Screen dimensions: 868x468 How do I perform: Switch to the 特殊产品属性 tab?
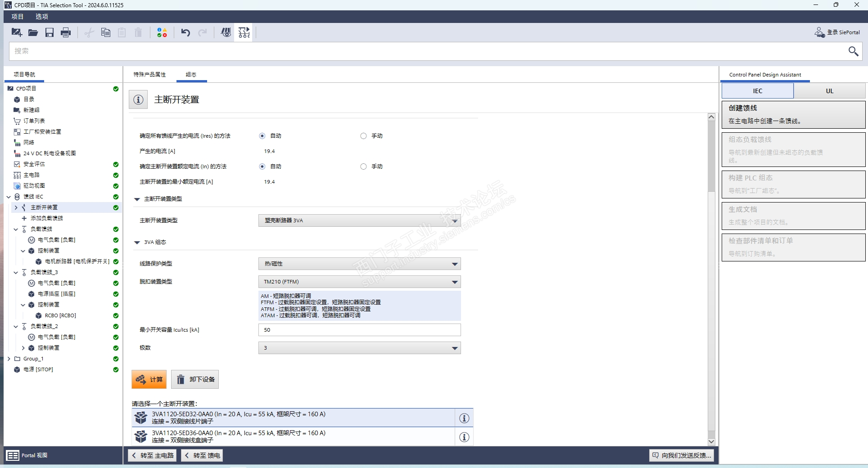click(x=149, y=75)
